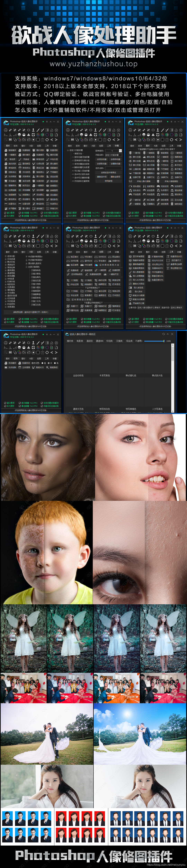This screenshot has width=187, height=868.
Task: Click 智能路径 in panel beside 调色区
Action: coord(52,367)
